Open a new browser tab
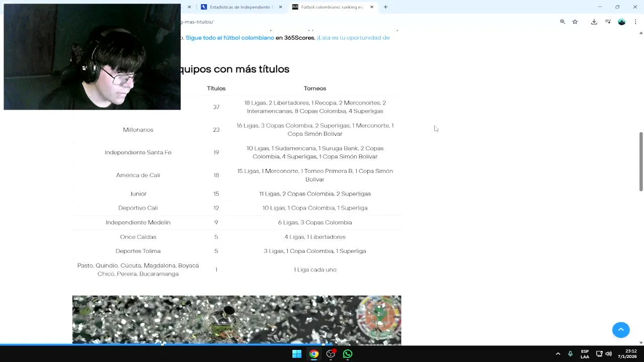This screenshot has width=644, height=362. (x=385, y=7)
